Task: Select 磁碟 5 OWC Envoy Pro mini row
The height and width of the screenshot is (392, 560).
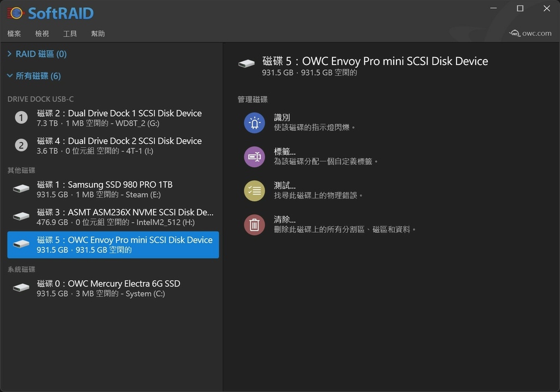Action: [113, 245]
